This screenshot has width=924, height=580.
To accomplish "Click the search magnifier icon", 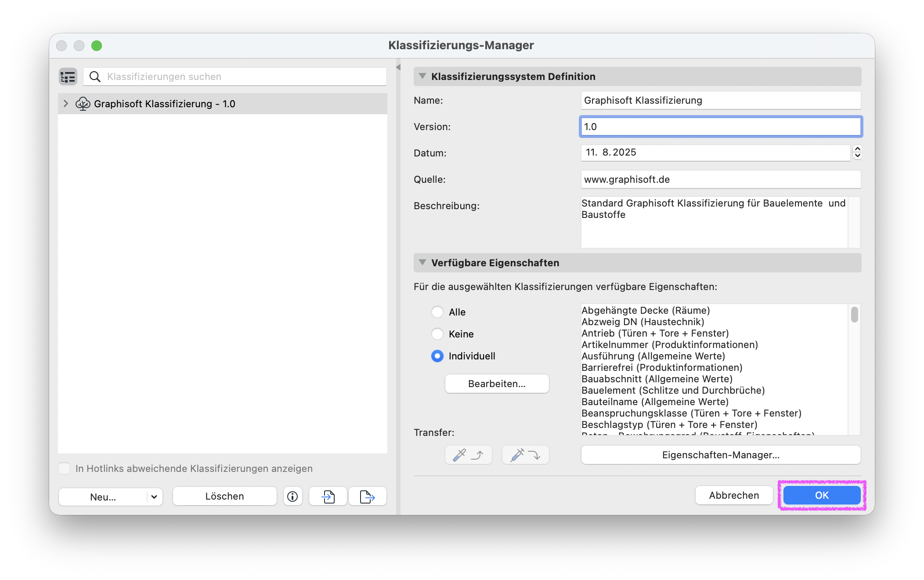I will click(95, 77).
